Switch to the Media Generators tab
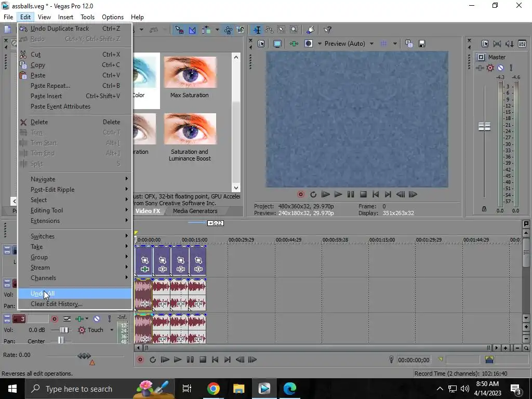532x399 pixels. point(195,211)
